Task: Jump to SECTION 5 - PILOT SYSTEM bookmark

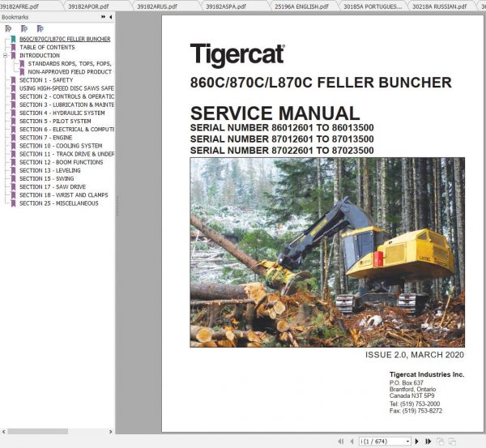Action: pyautogui.click(x=55, y=122)
